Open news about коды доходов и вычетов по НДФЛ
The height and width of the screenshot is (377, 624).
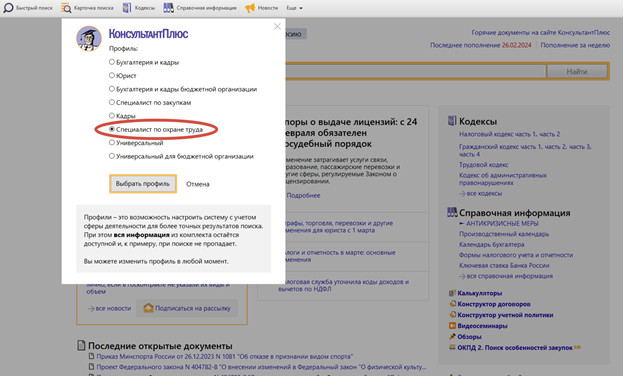point(343,285)
